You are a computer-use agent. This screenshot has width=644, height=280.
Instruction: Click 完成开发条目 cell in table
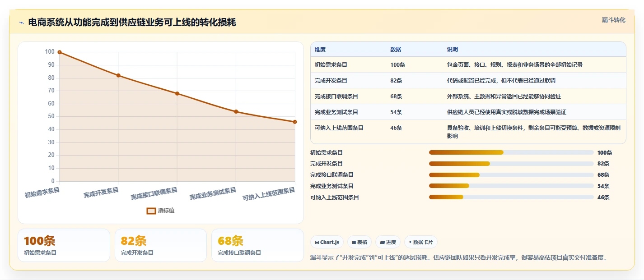click(331, 81)
